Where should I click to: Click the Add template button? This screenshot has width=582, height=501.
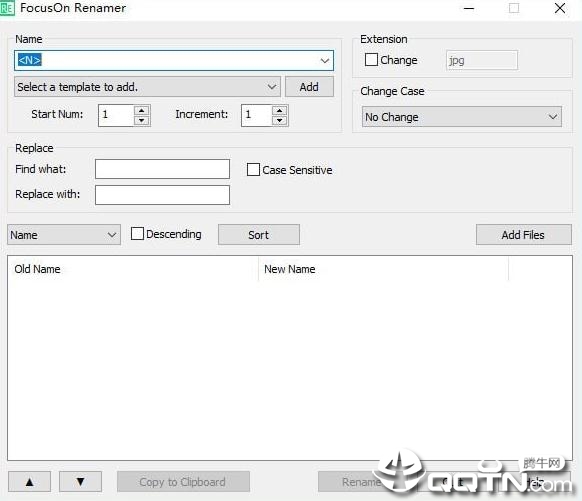coord(309,87)
